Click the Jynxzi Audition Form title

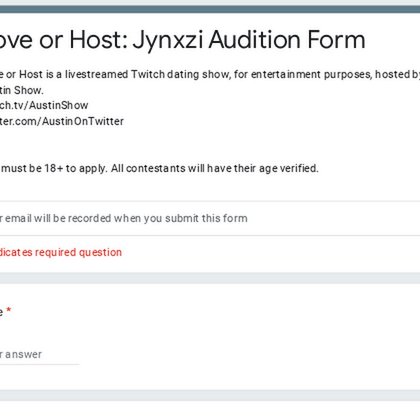pos(182,40)
